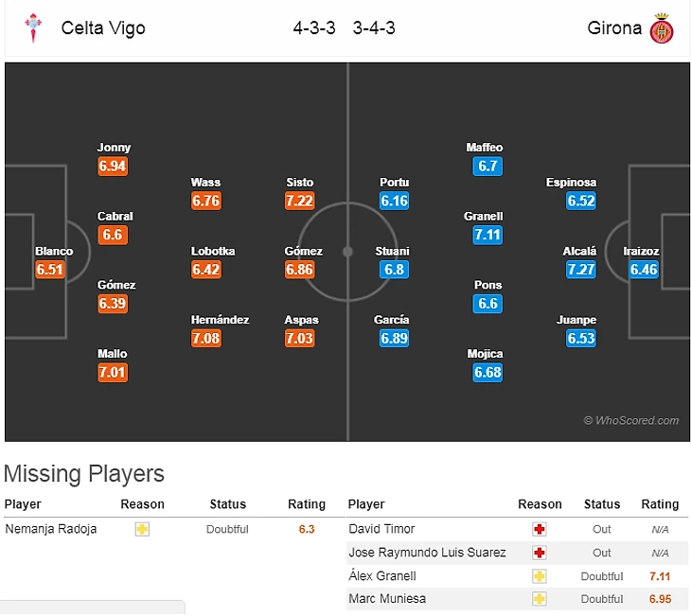691x616 pixels.
Task: Open the Celta Vigo team name link
Action: [103, 27]
